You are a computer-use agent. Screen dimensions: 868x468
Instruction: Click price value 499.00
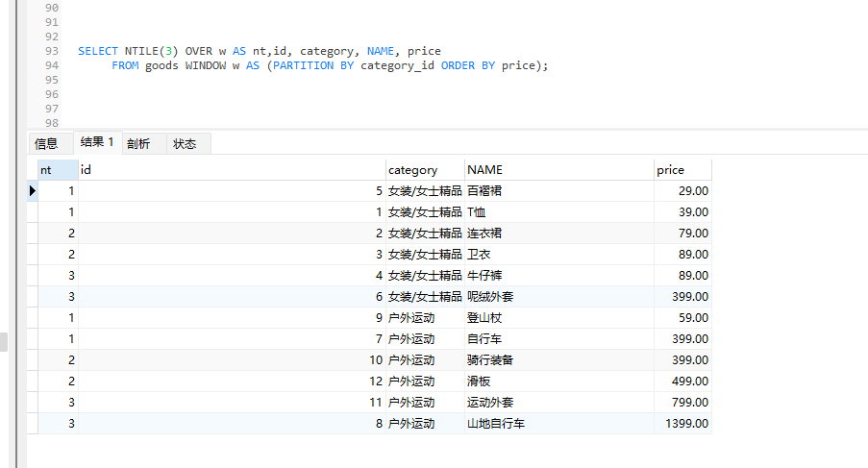pos(682,382)
